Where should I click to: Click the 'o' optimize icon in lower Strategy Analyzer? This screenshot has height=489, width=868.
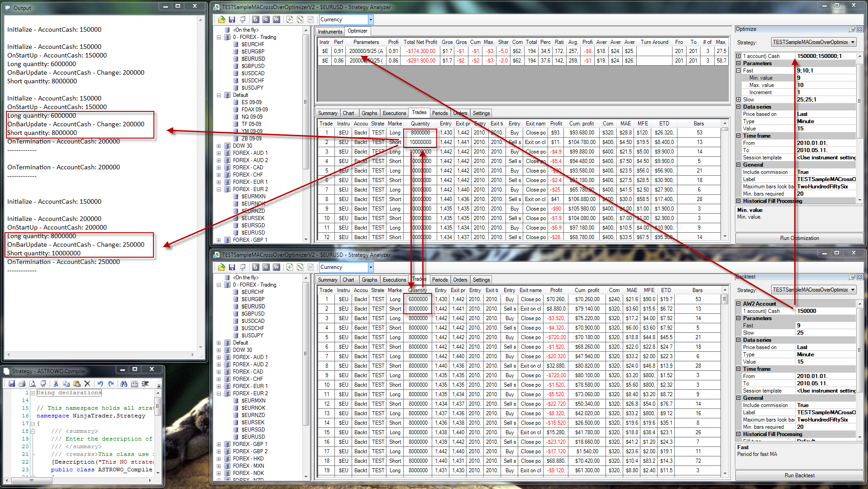pos(266,267)
